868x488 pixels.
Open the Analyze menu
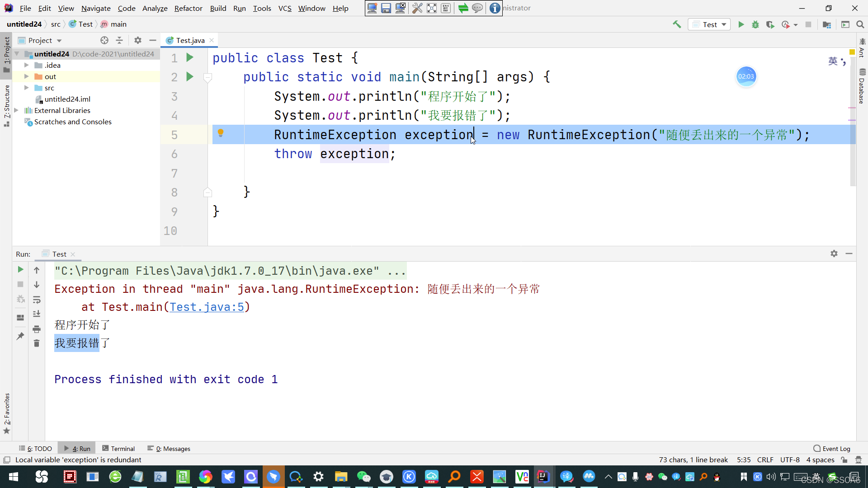tap(155, 8)
